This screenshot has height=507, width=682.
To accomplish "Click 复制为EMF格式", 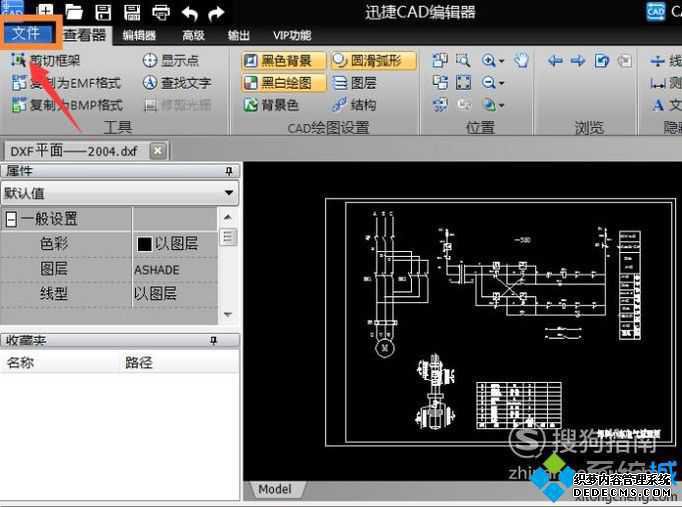I will pos(66,83).
